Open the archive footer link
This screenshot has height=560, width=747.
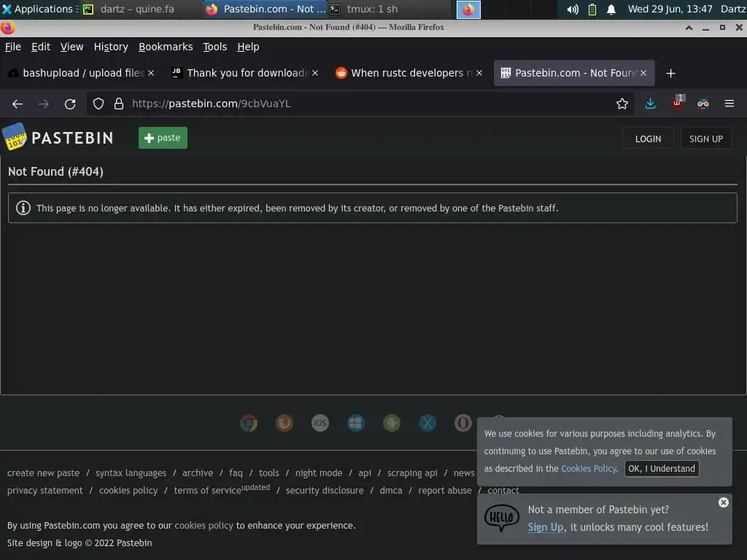click(x=198, y=472)
